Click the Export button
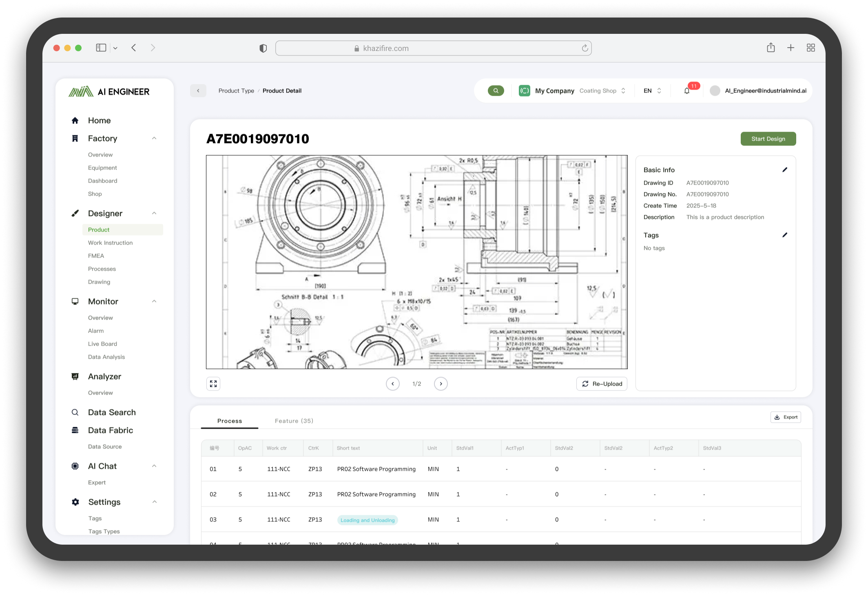 786,417
